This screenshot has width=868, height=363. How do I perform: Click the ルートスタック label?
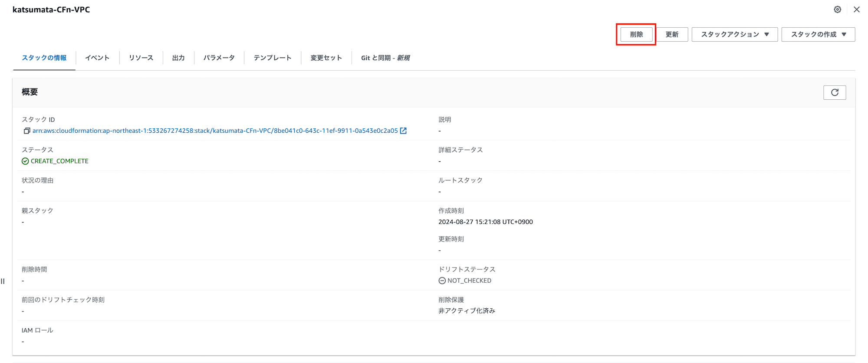[460, 180]
